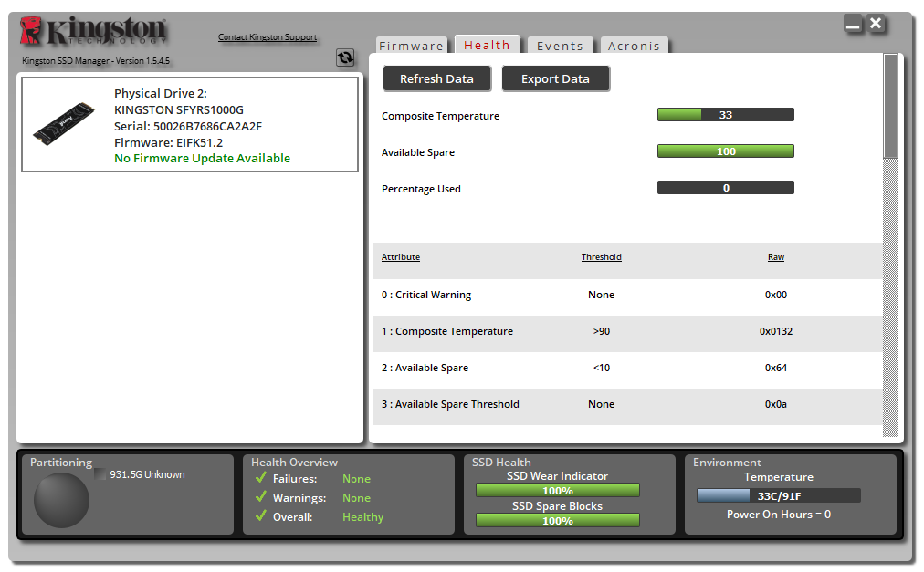The image size is (924, 572).
Task: Click the 33C/91F temperature bar
Action: 779,495
